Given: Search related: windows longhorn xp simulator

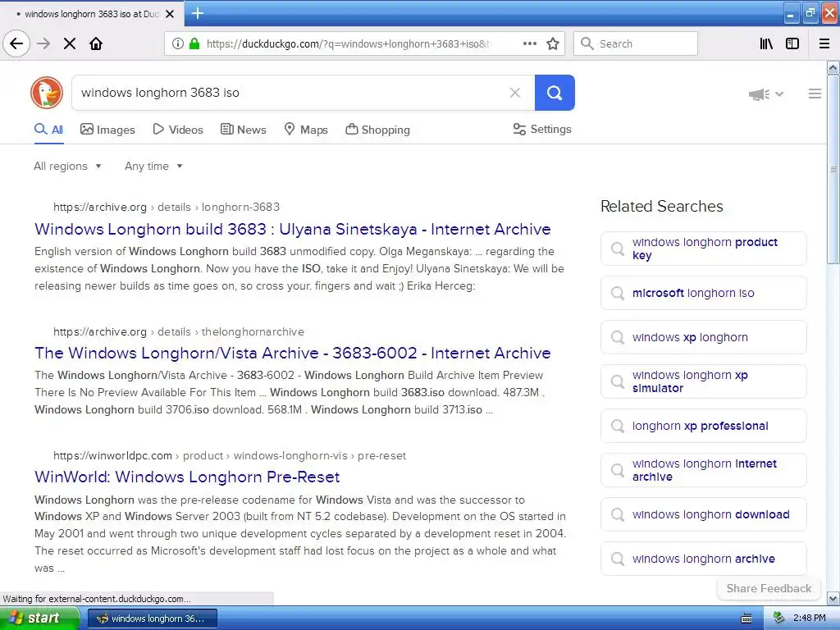Looking at the screenshot, I should (x=703, y=381).
